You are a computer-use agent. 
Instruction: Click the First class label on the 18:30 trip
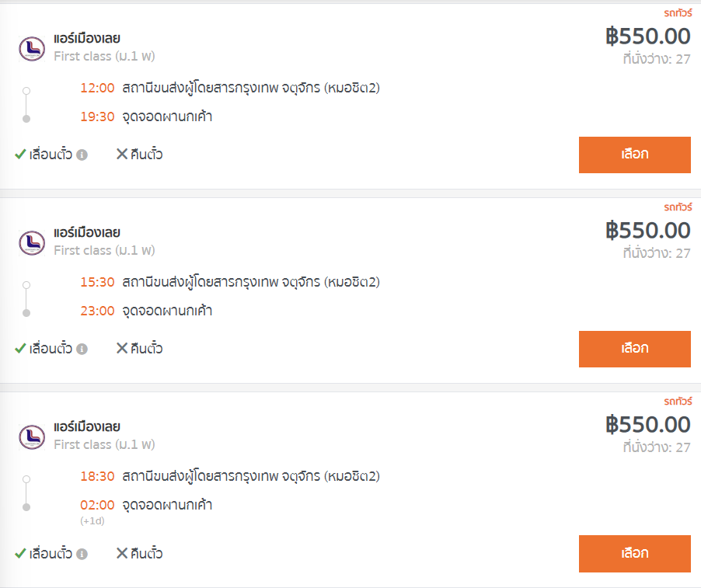point(104,444)
